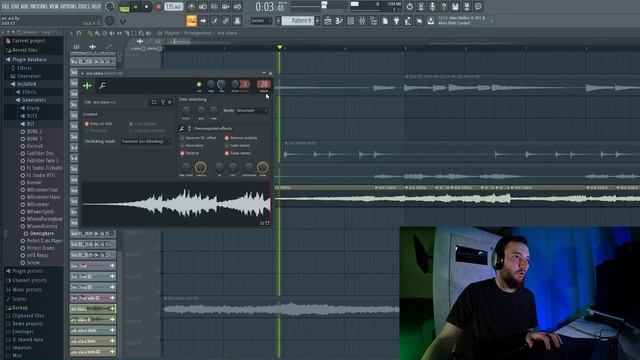Open the TOOLS menu

84,7
